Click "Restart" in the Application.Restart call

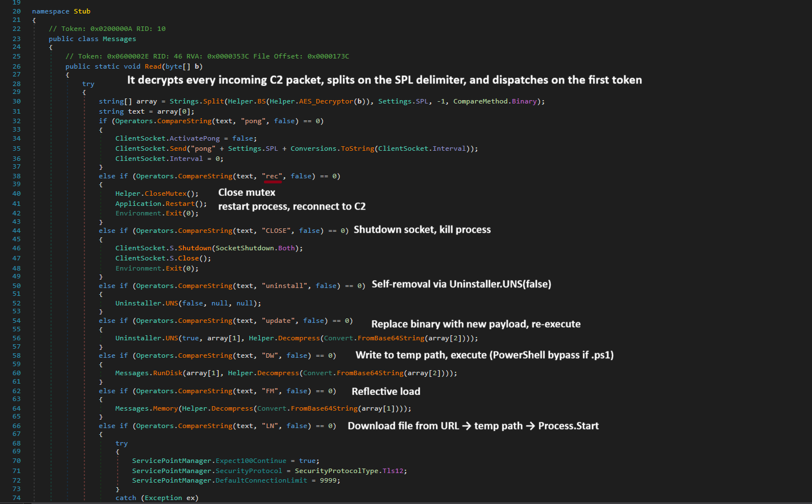[x=180, y=204]
